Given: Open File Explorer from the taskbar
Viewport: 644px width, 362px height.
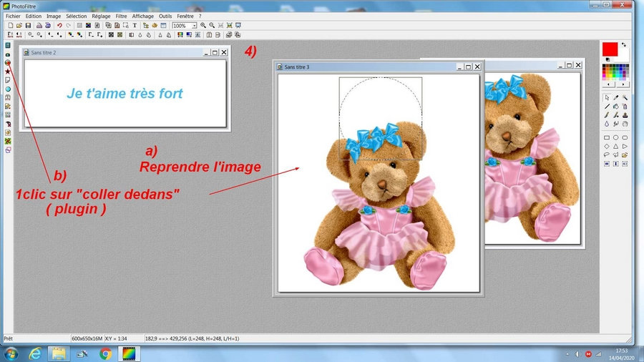Looking at the screenshot, I should (x=59, y=354).
